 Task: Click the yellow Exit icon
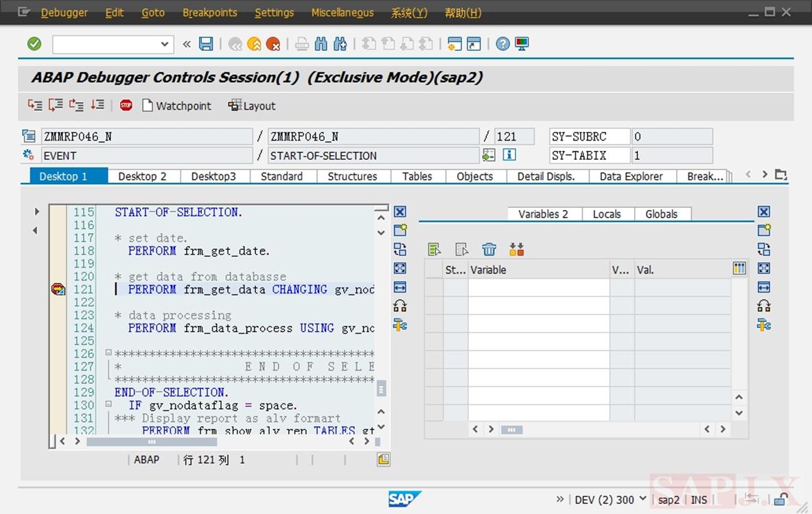tap(254, 44)
